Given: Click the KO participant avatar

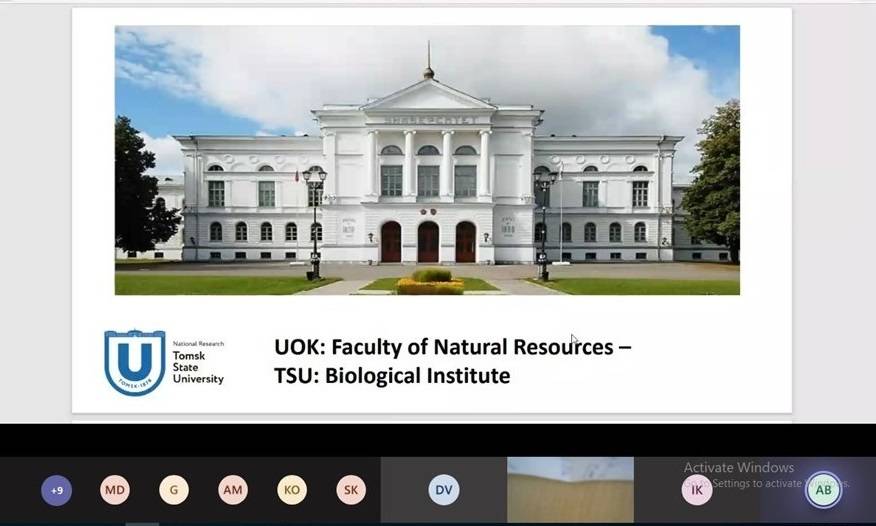Looking at the screenshot, I should click(292, 490).
